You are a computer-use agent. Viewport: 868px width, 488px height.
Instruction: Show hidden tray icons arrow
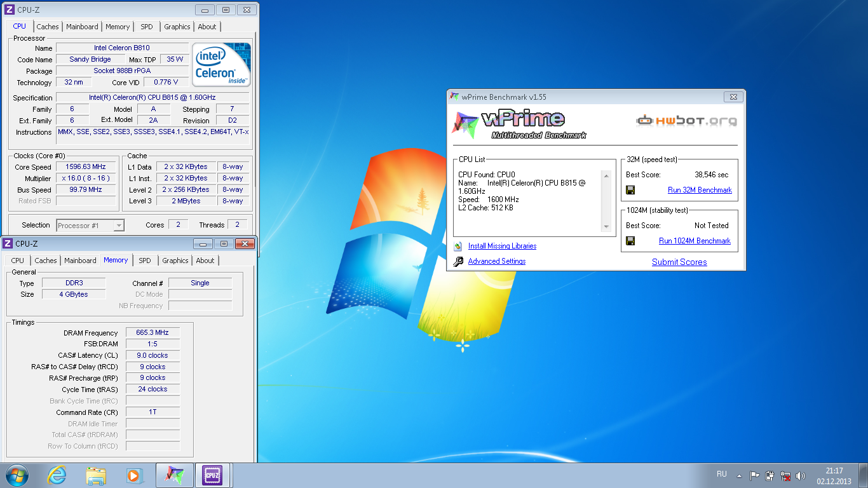[739, 475]
